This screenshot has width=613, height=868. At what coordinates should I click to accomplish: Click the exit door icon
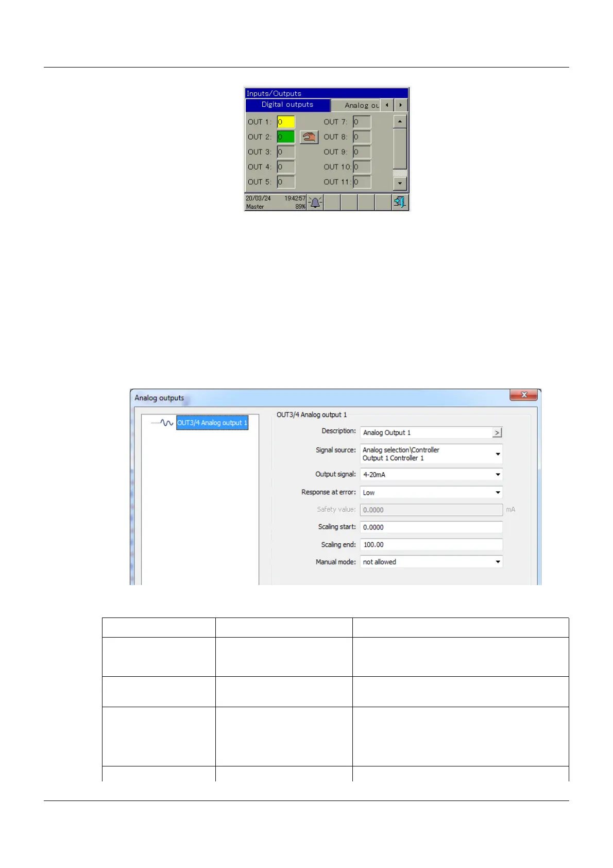400,203
